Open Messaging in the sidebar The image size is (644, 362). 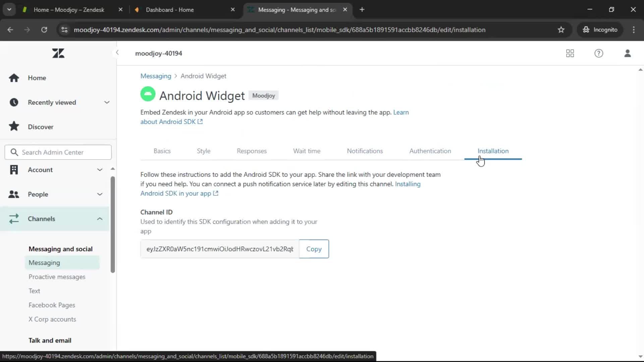[62, 263]
